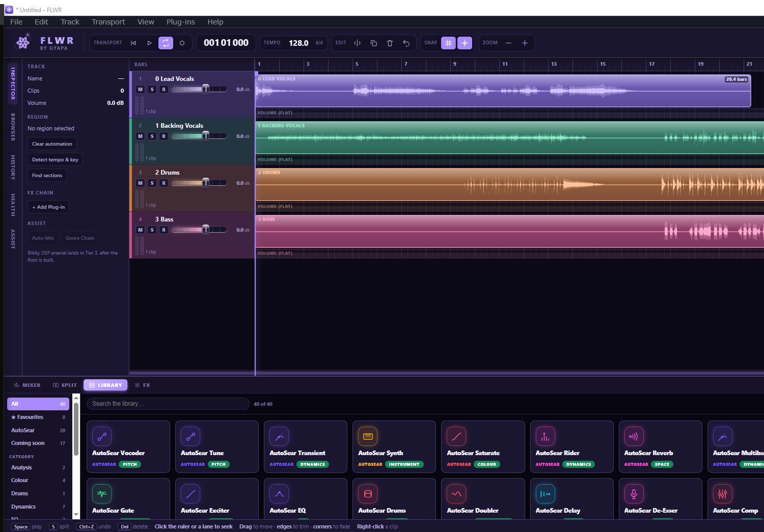Click the AutoSear Rider icon
This screenshot has height=532, width=764.
pyautogui.click(x=545, y=436)
